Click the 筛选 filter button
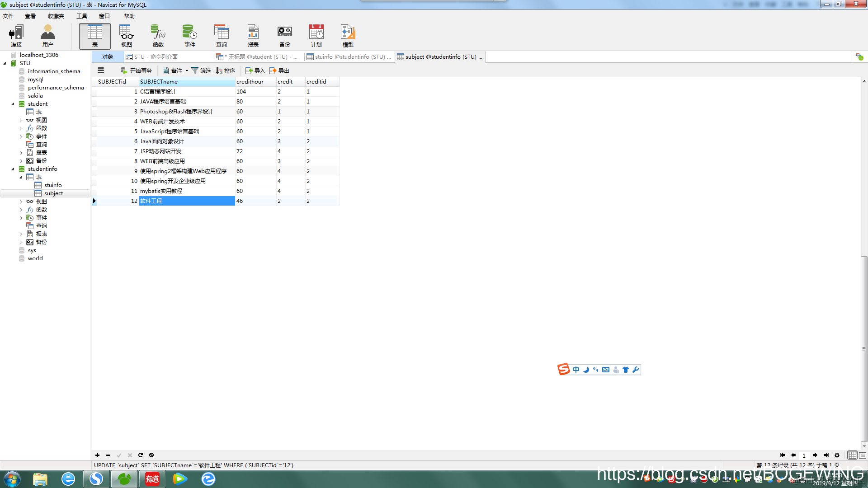The height and width of the screenshot is (488, 868). point(201,71)
